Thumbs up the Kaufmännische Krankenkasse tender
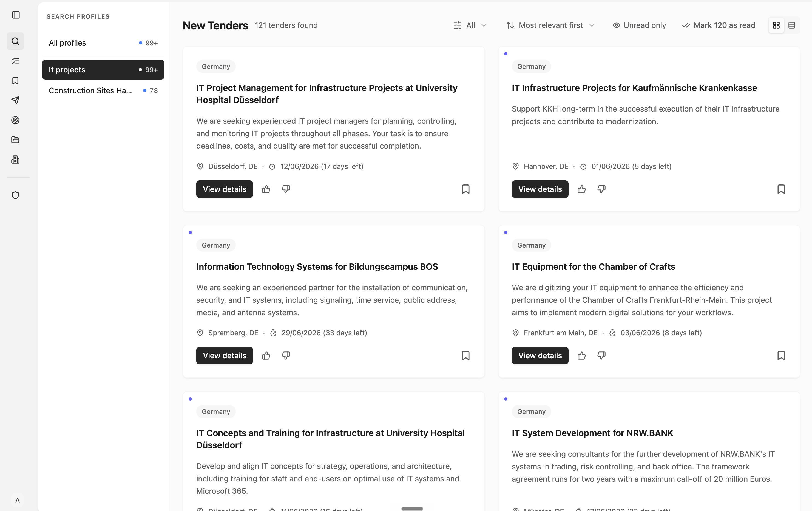This screenshot has width=812, height=511. [582, 189]
